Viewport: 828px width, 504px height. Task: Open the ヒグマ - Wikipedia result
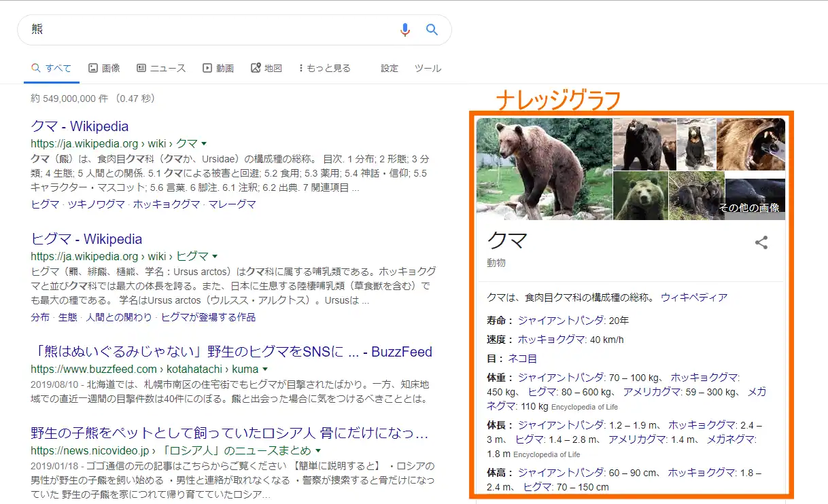(86, 239)
